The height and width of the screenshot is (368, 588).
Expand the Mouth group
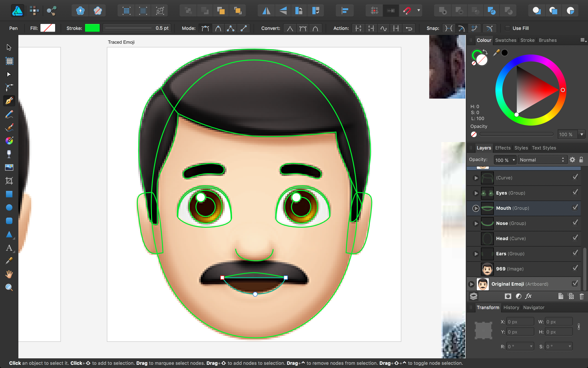point(476,208)
